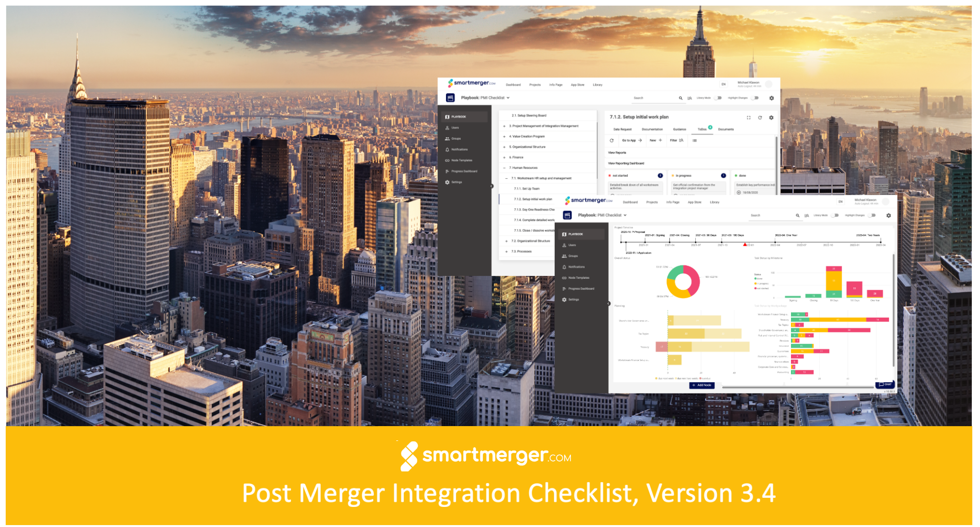980x527 pixels.
Task: Open Settings in front dashboard sidebar
Action: (570, 300)
